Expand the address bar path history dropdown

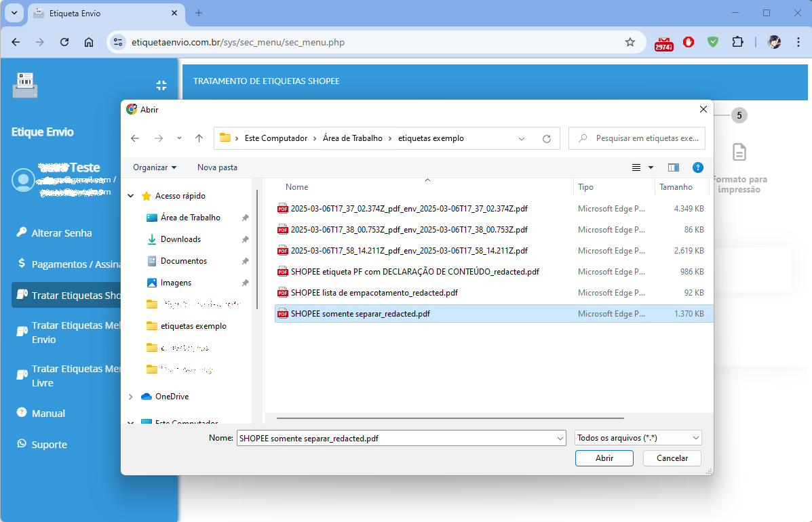click(x=522, y=139)
